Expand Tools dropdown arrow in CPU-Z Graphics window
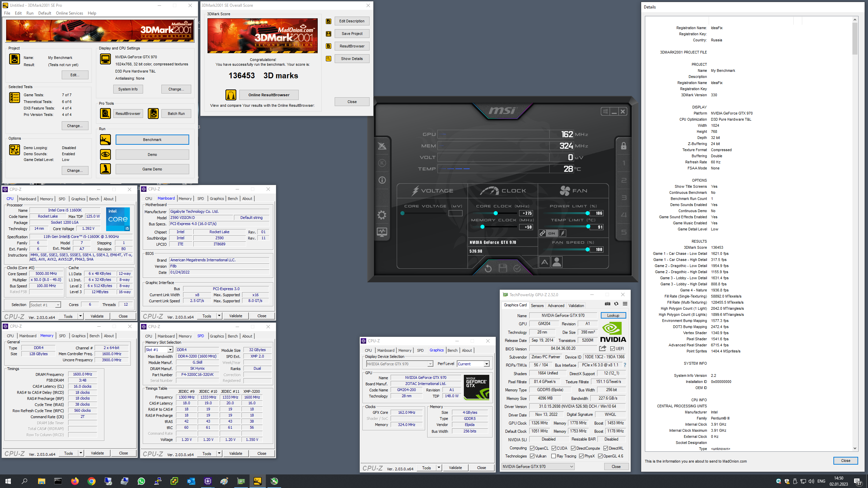This screenshot has width=868, height=488. click(439, 468)
